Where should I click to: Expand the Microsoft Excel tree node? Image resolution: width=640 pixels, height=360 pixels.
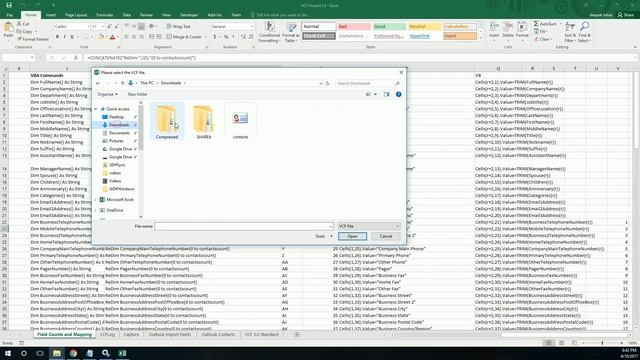pyautogui.click(x=96, y=200)
